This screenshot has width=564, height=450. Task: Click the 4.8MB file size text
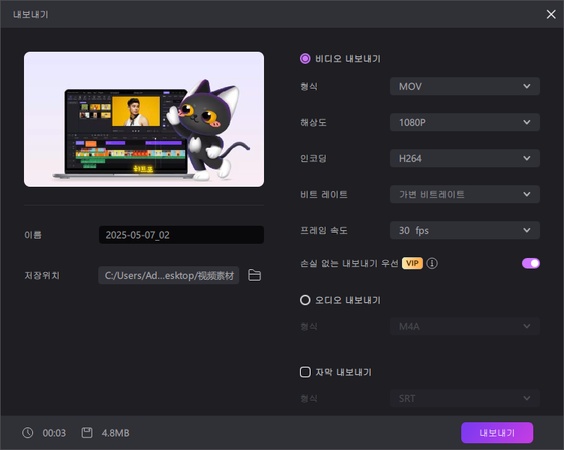(115, 433)
